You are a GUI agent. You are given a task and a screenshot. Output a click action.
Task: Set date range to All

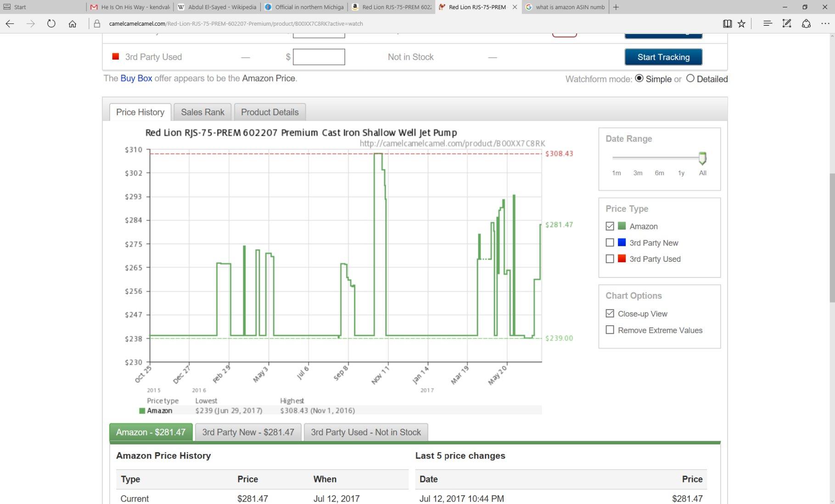click(703, 173)
